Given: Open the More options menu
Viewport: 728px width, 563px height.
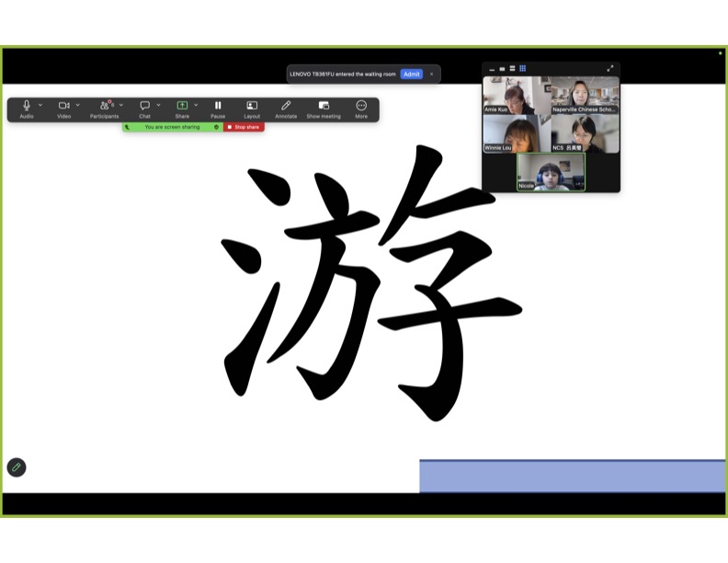Looking at the screenshot, I should point(361,109).
